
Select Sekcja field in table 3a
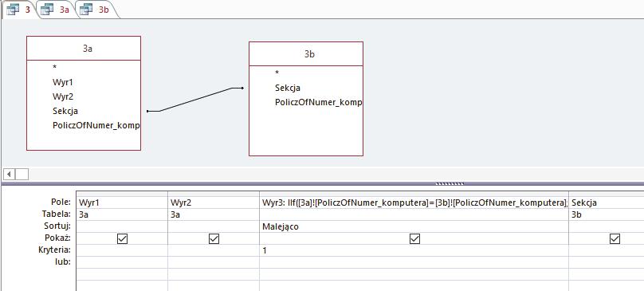65,111
